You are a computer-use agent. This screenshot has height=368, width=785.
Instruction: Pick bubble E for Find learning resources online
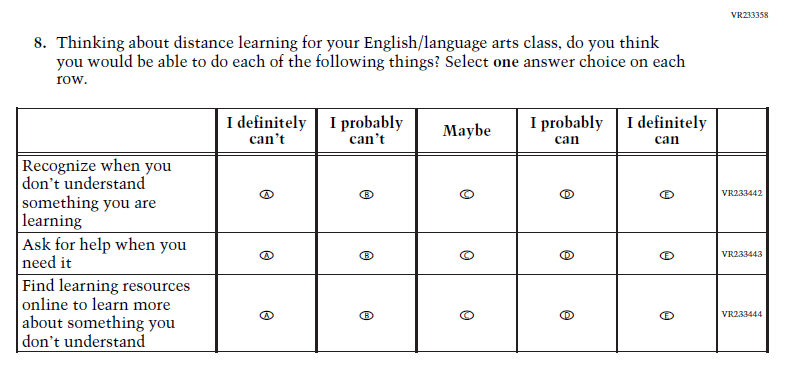tap(667, 315)
